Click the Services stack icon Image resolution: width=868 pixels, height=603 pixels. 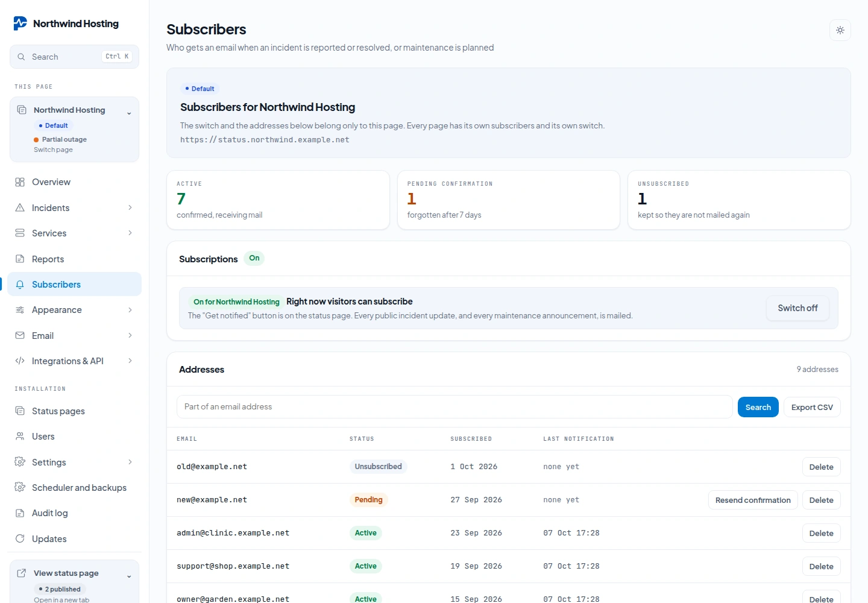point(20,233)
